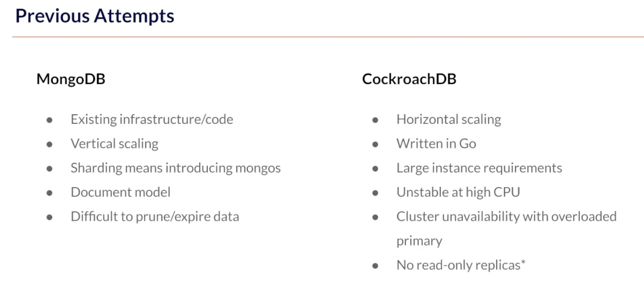Screen dimensions: 644x284
Task: Click the "Vertical scaling" bullet text
Action: point(114,143)
